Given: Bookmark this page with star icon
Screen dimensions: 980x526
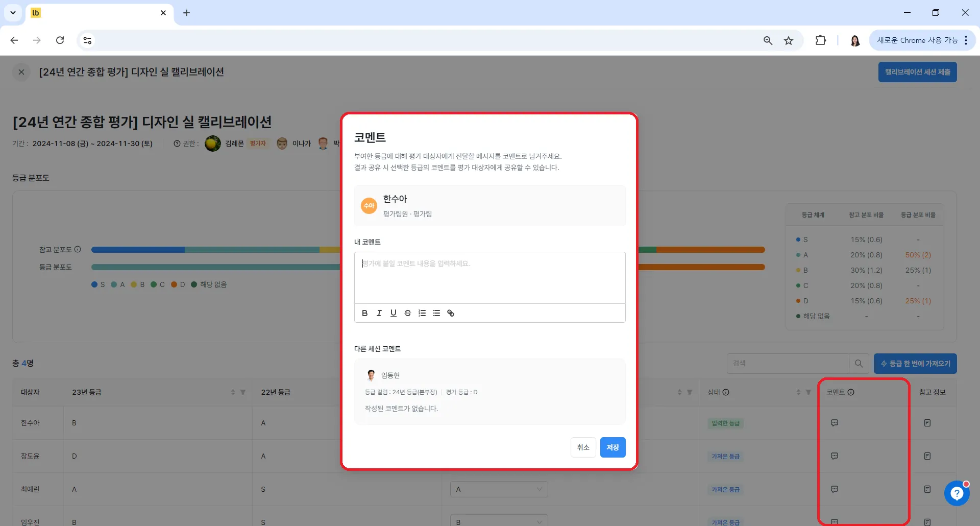Looking at the screenshot, I should [x=789, y=40].
